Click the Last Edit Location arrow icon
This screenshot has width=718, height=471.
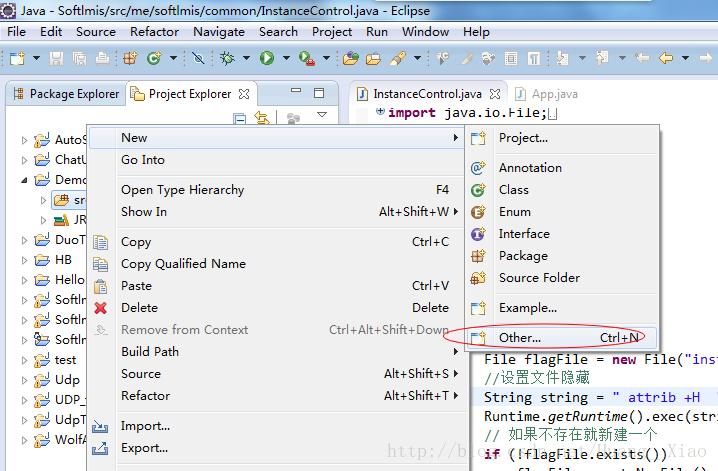tap(642, 58)
